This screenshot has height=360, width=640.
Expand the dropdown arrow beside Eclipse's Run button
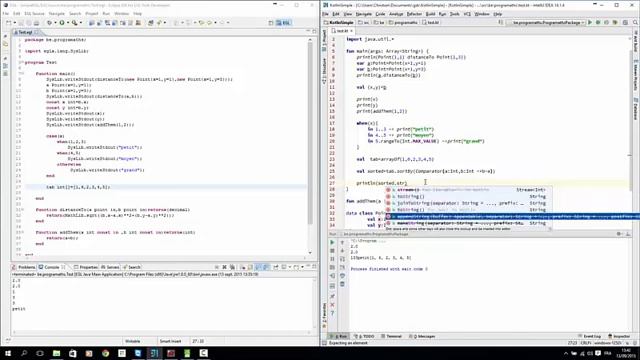(68, 23)
